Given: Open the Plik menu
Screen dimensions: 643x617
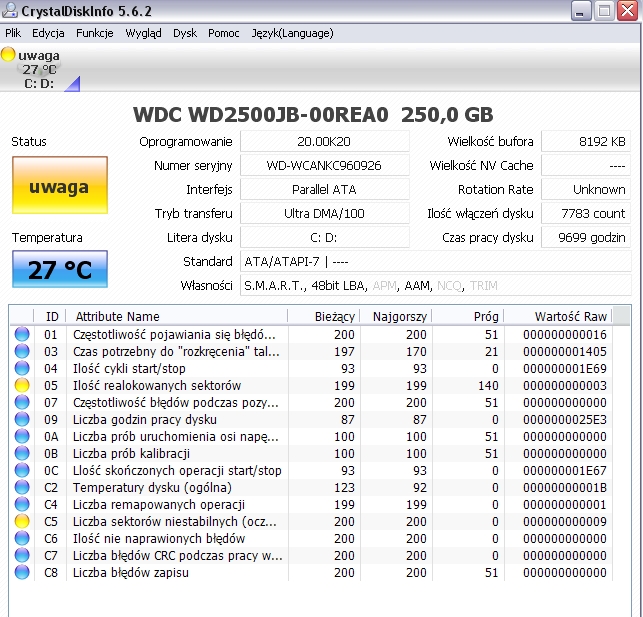Looking at the screenshot, I should coord(13,33).
